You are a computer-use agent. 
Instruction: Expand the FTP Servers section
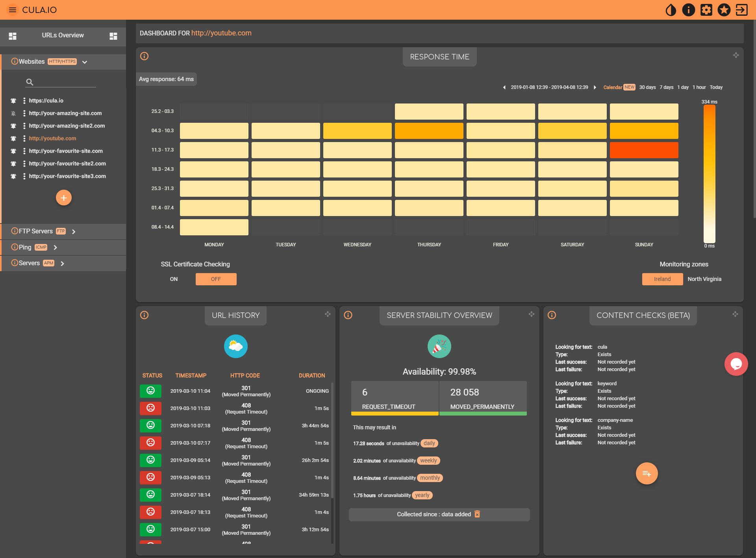click(74, 231)
